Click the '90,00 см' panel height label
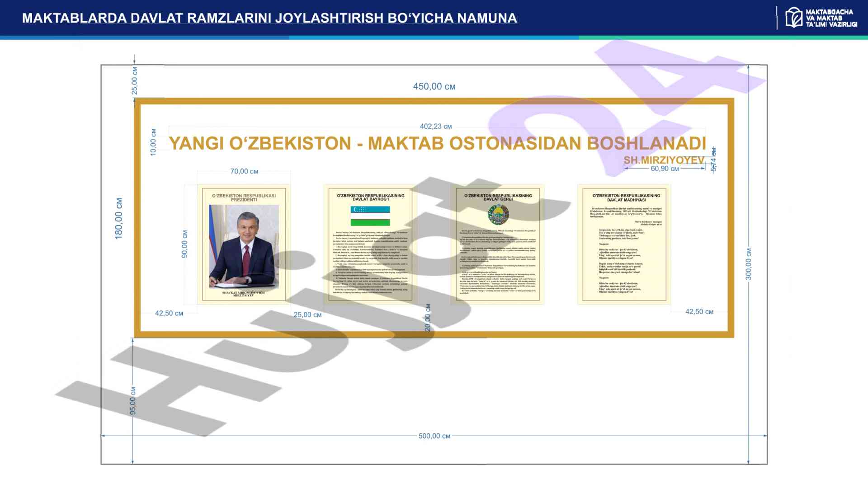 click(184, 244)
